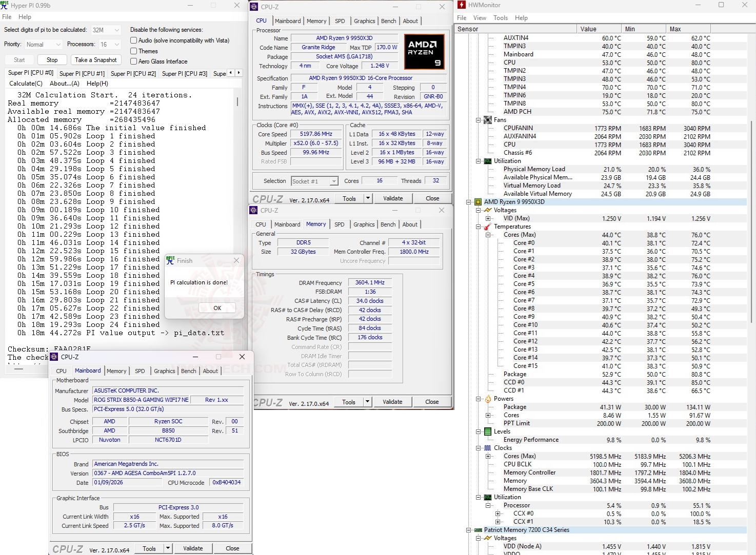Click Close in the CPU-Z window showing Timings
Screen dimensions: 756x555
tap(432, 402)
